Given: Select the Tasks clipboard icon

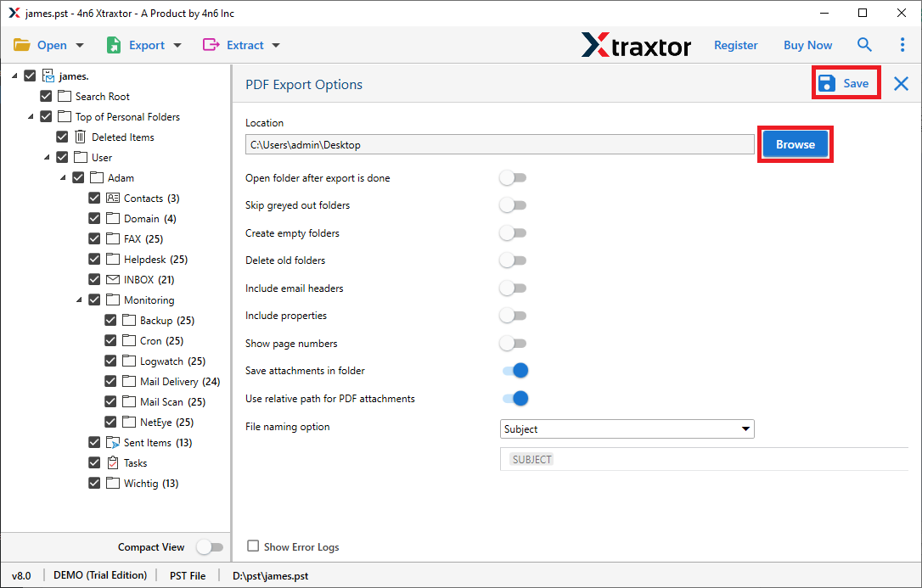Looking at the screenshot, I should pyautogui.click(x=113, y=463).
